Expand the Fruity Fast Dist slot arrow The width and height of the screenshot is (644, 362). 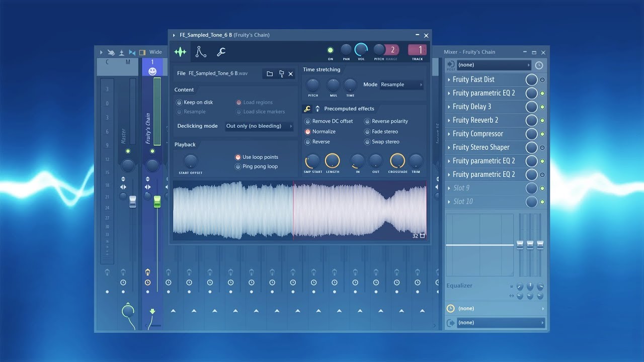click(449, 79)
